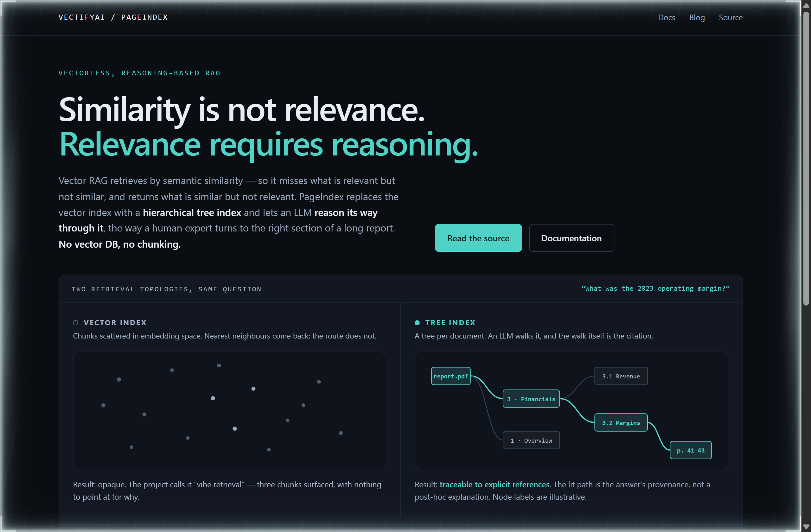The width and height of the screenshot is (811, 532).
Task: Select the 3 · Financials tree node
Action: pos(531,398)
